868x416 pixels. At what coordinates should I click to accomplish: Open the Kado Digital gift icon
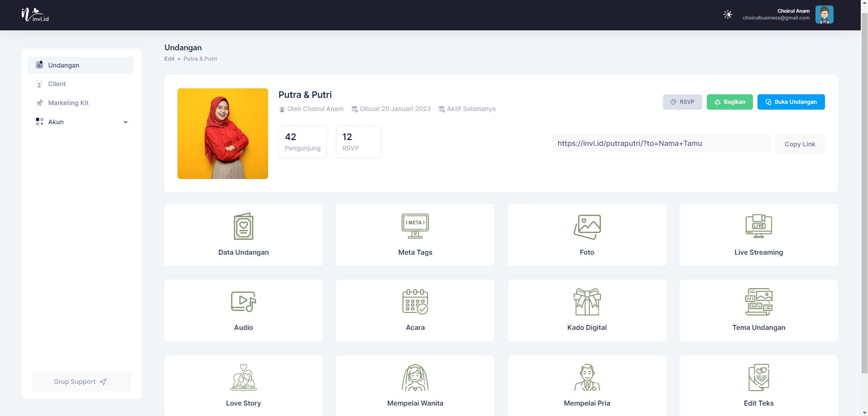point(587,301)
